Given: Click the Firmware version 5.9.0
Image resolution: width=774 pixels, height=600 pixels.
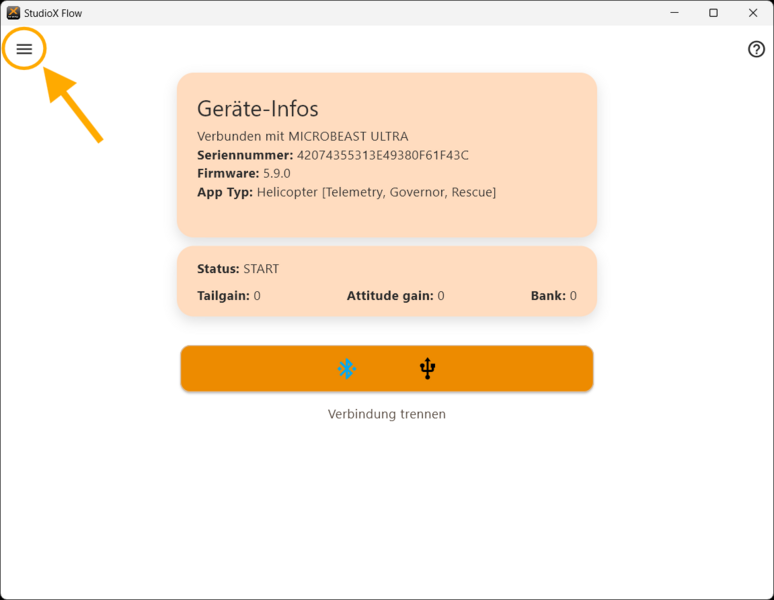Looking at the screenshot, I should pos(276,173).
